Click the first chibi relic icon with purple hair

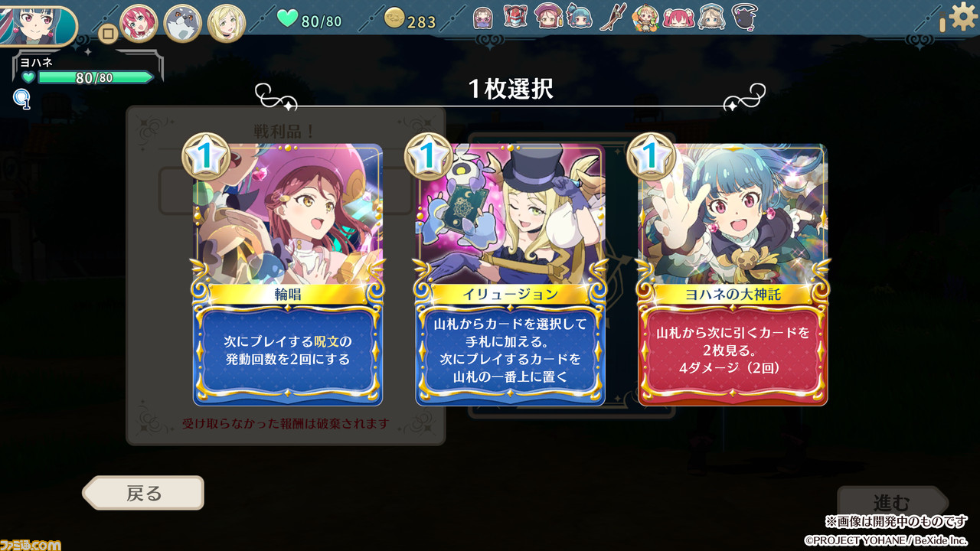[x=482, y=17]
